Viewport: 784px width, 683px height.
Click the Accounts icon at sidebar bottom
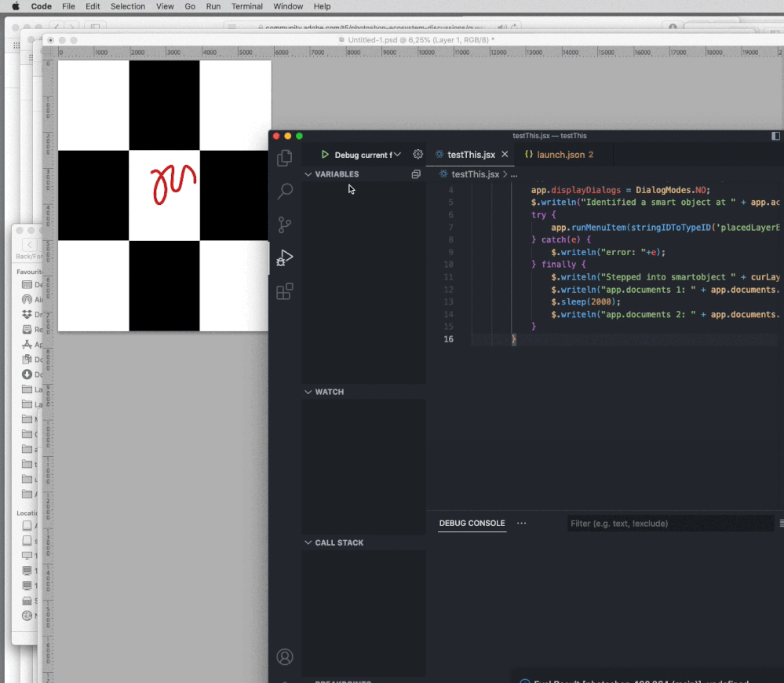(x=285, y=657)
